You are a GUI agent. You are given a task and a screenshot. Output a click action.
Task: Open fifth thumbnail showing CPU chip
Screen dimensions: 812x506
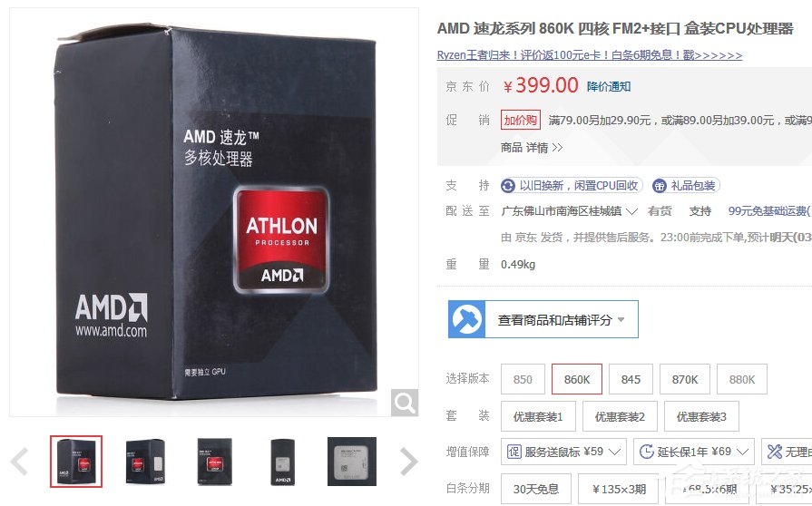pyautogui.click(x=352, y=462)
